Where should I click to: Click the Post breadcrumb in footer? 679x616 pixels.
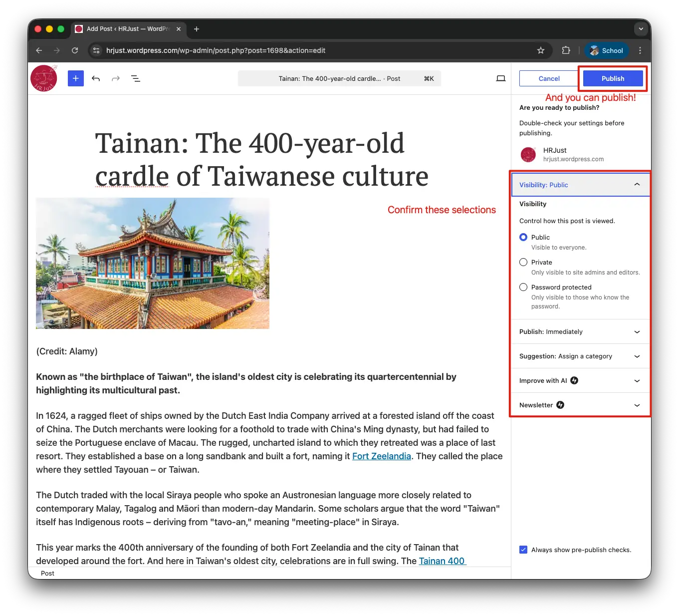click(47, 573)
